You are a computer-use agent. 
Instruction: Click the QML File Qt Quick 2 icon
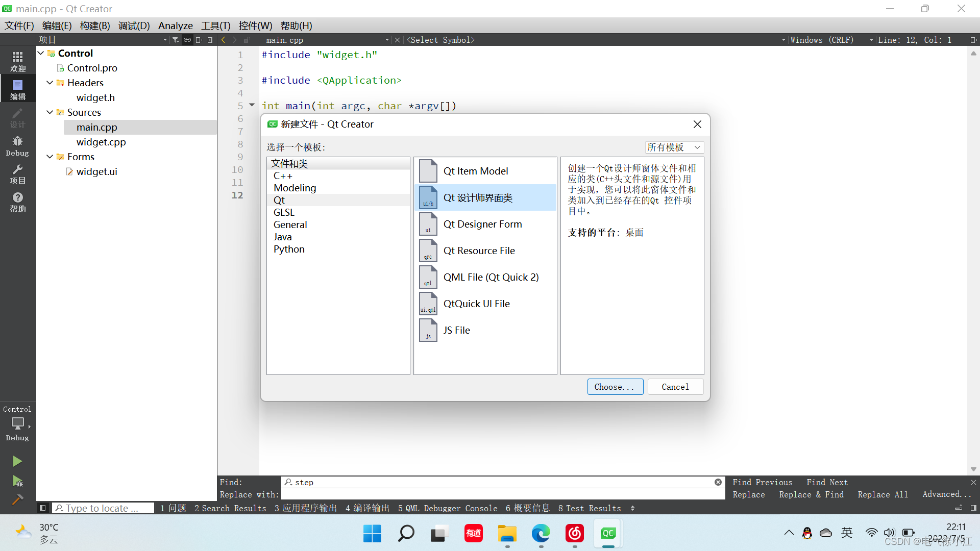click(x=428, y=277)
